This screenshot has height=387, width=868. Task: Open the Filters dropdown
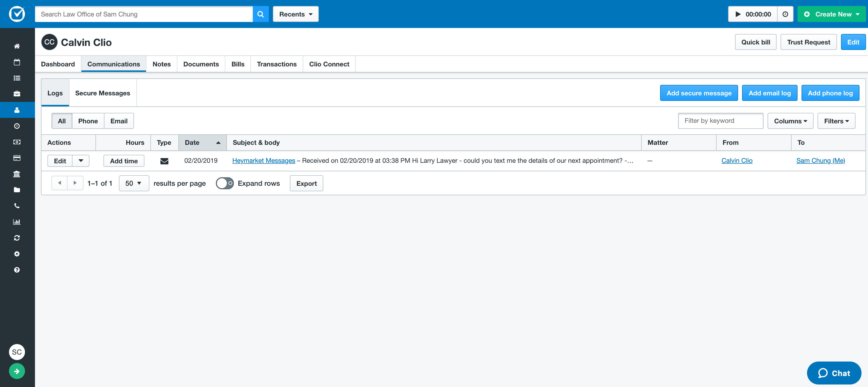point(836,121)
